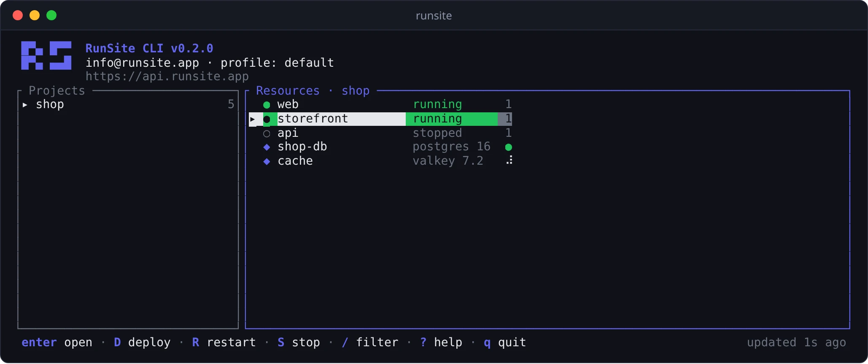Viewport: 868px width, 364px height.
Task: Click the status dot beside storefront
Action: point(267,119)
